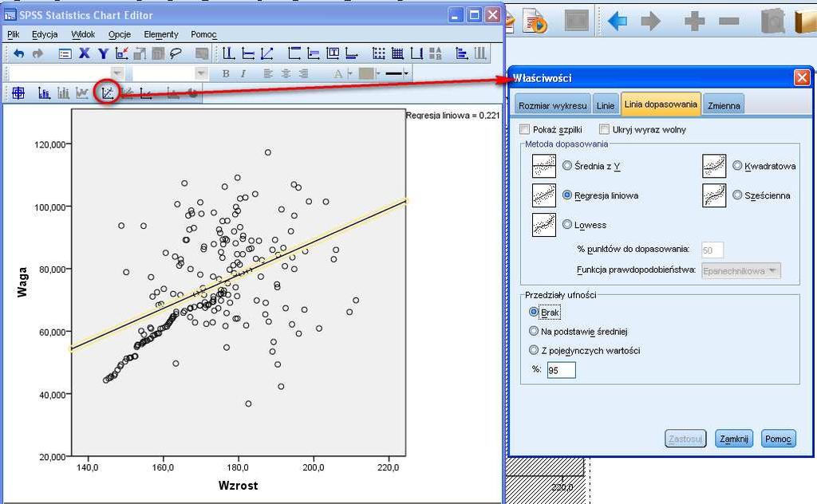
Task: Select the regression fit line on chart
Action: click(x=238, y=275)
